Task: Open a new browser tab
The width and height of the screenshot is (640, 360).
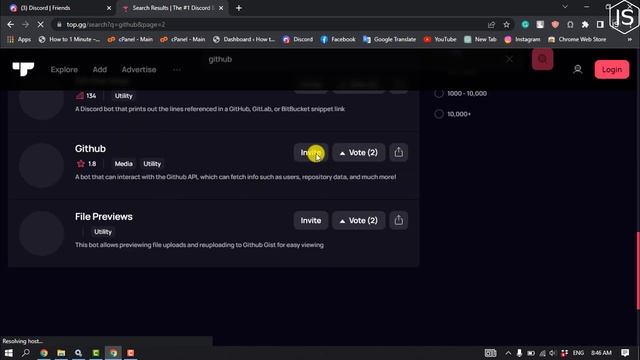Action: click(x=239, y=8)
